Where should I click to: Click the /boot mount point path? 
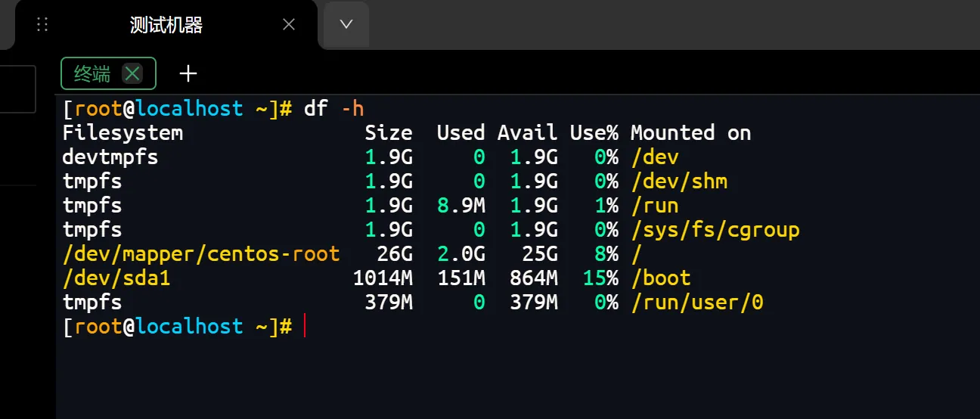coord(660,278)
